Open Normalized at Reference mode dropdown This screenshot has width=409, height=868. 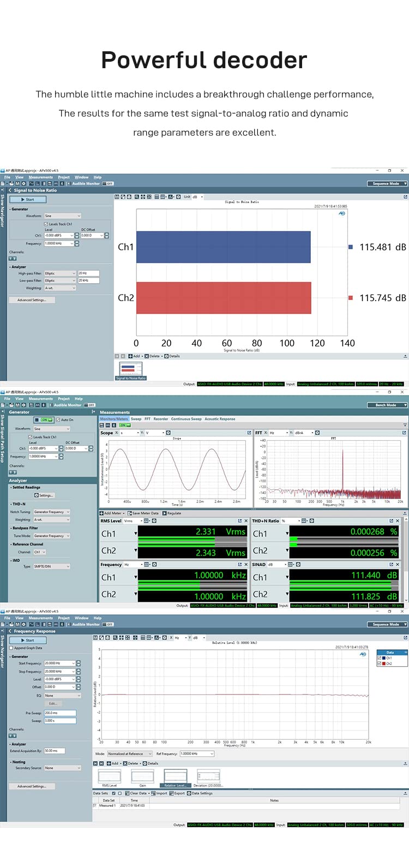[130, 753]
